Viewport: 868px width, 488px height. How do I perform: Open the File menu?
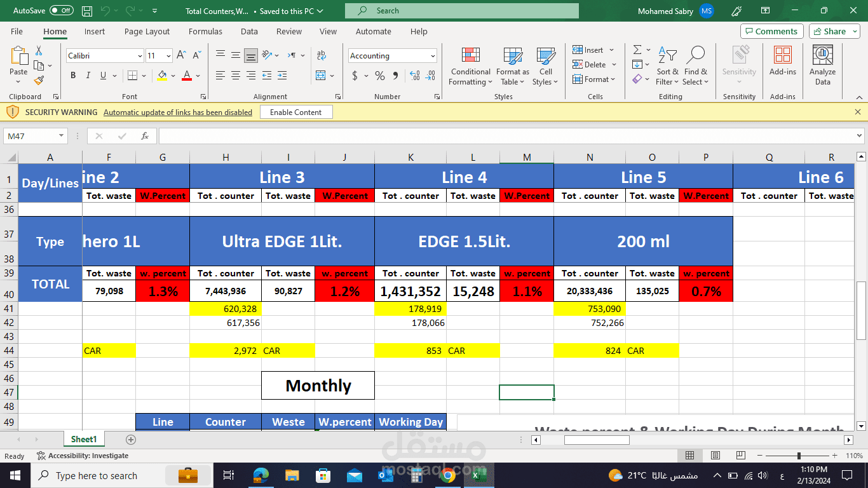point(17,31)
